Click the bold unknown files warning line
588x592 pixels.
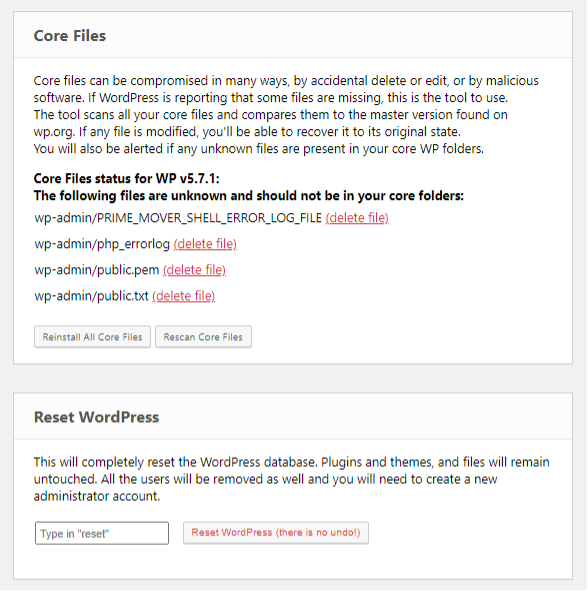tap(248, 196)
